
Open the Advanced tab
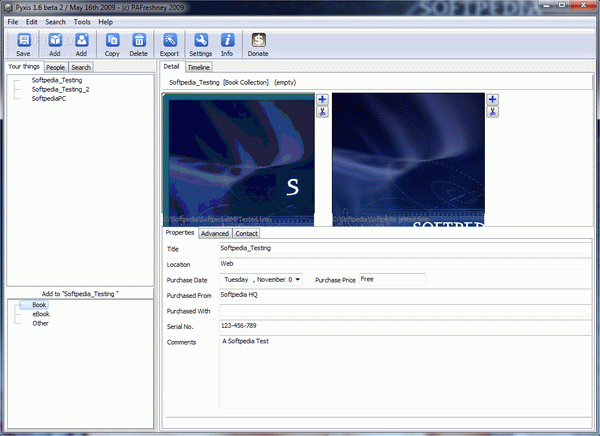coord(215,234)
